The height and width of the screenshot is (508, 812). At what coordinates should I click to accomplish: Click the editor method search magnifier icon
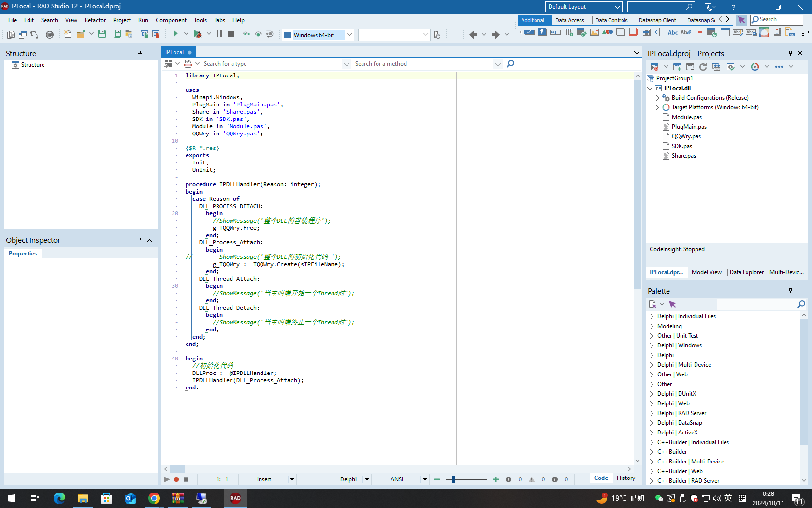point(510,64)
